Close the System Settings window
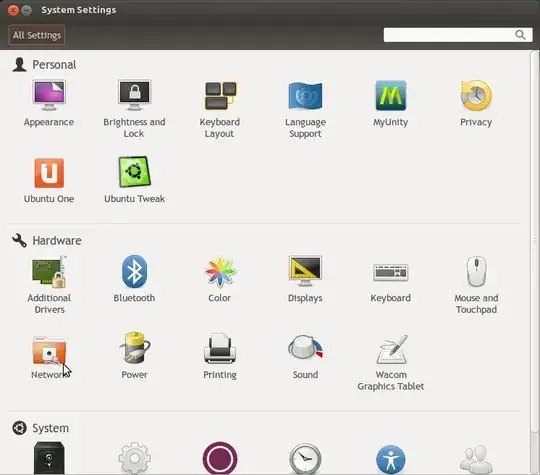This screenshot has height=475, width=540. pyautogui.click(x=13, y=10)
